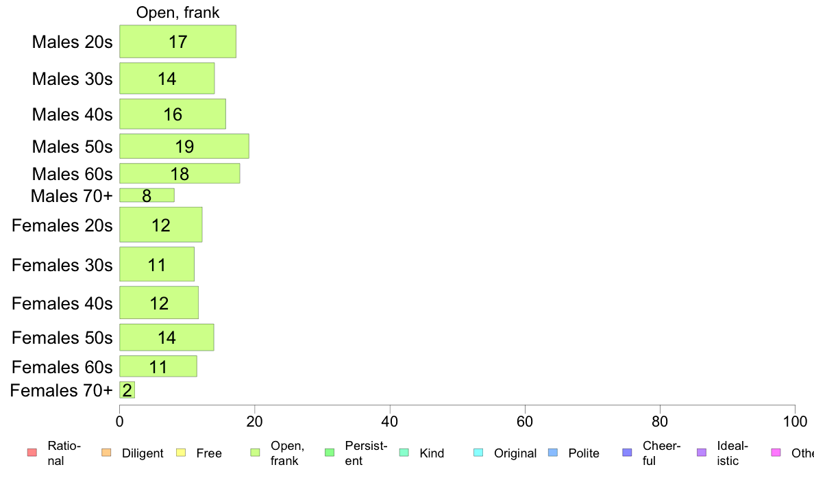Click the Open, frank column title
This screenshot has height=504, width=814.
[177, 12]
